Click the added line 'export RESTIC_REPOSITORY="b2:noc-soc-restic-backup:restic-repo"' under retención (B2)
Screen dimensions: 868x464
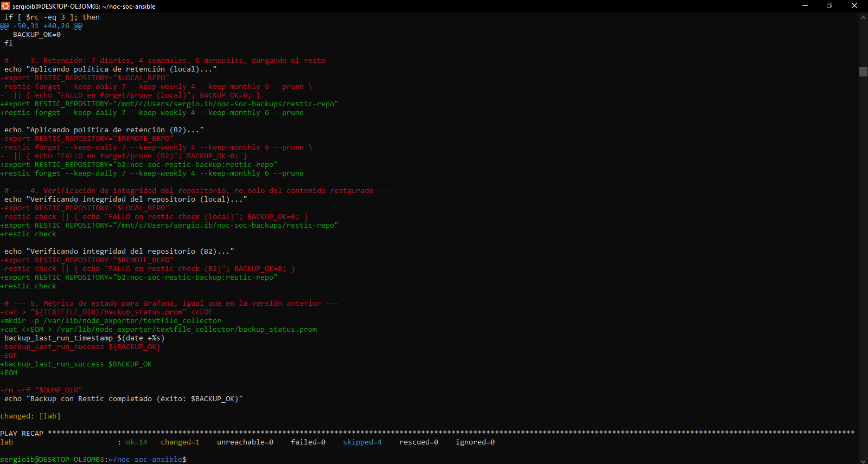pyautogui.click(x=139, y=165)
